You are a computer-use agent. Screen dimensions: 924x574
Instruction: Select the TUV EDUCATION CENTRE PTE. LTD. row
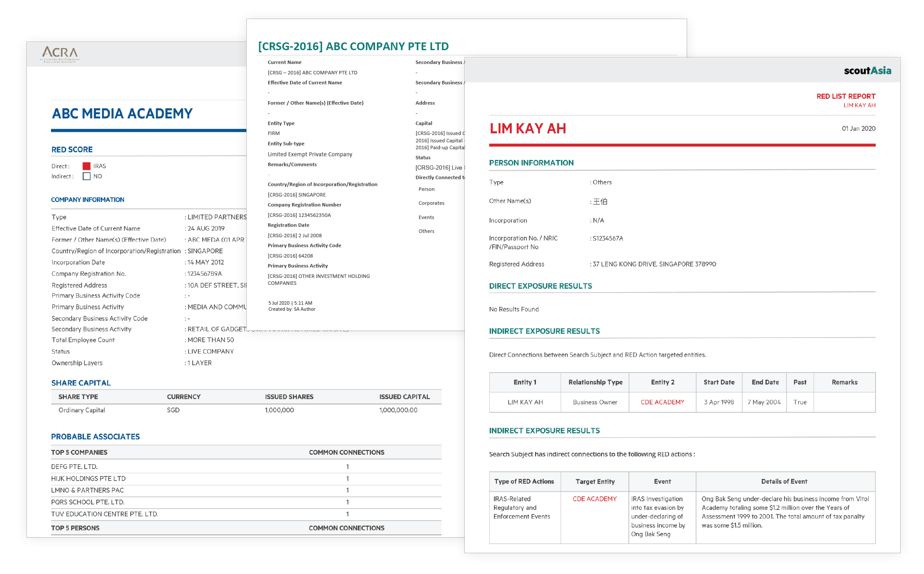click(105, 514)
